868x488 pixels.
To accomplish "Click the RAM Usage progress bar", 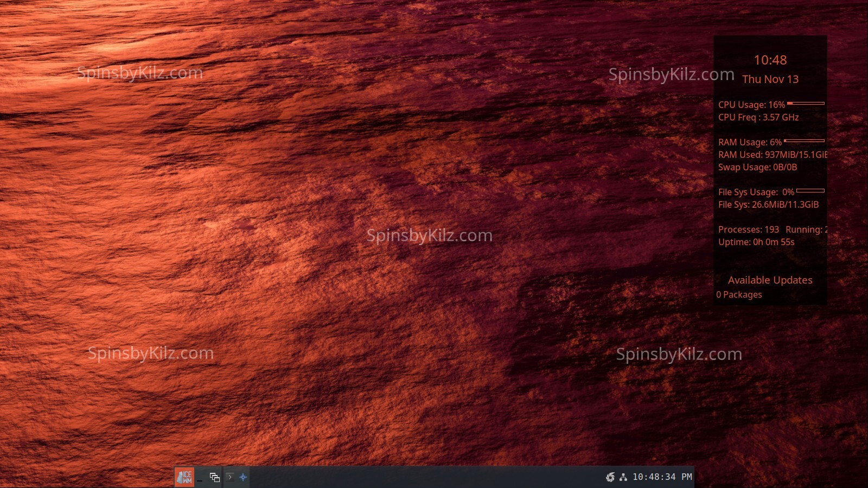I will pyautogui.click(x=804, y=141).
